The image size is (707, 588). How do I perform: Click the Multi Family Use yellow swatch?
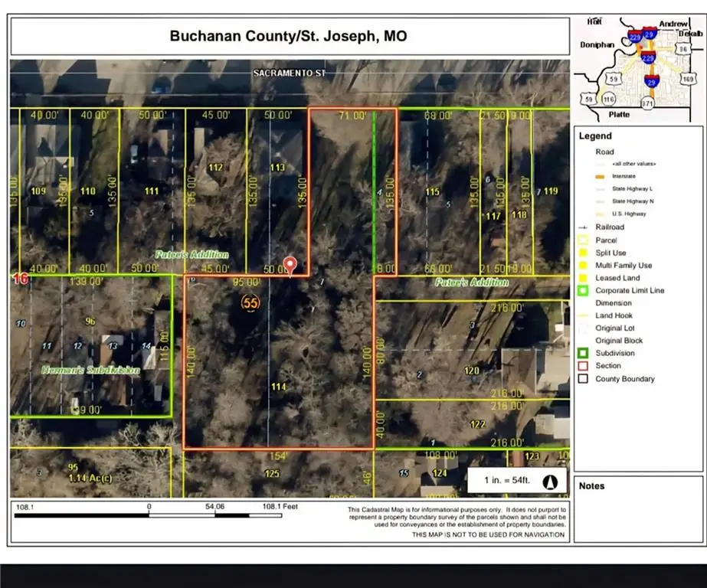point(581,265)
